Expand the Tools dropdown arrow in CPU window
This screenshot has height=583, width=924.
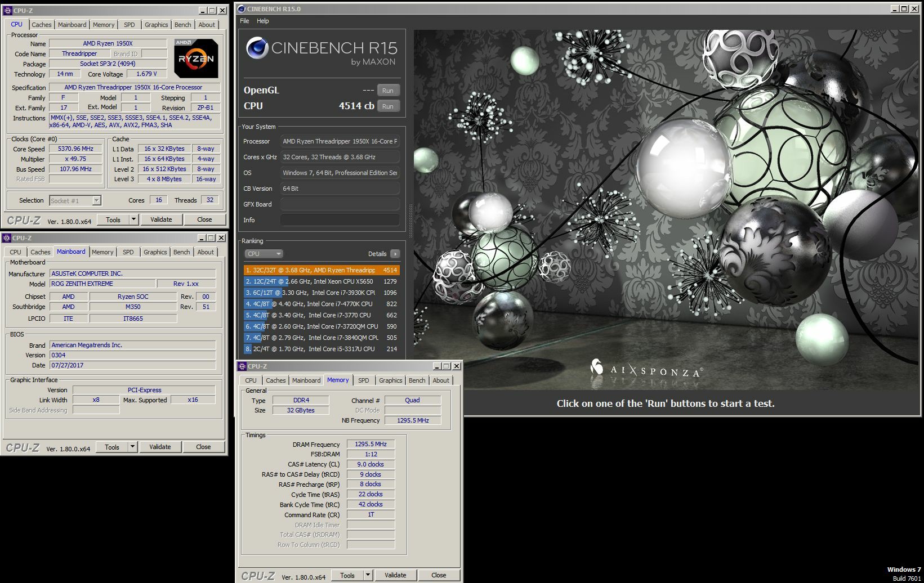pyautogui.click(x=133, y=219)
